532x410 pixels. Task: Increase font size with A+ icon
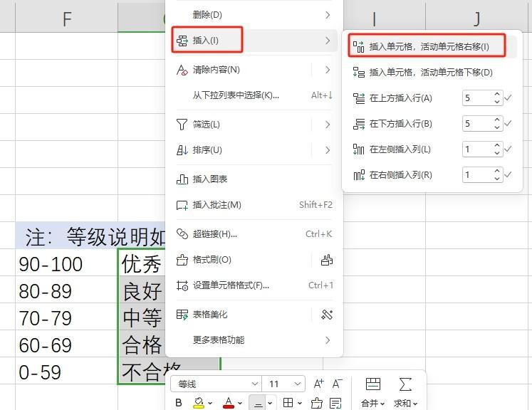(318, 384)
